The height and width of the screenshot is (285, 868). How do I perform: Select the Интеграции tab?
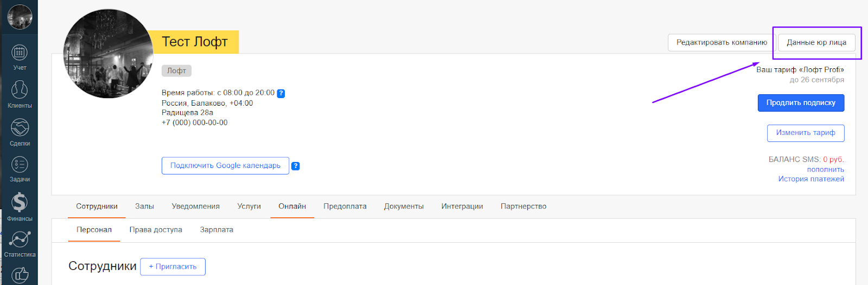[x=462, y=206]
